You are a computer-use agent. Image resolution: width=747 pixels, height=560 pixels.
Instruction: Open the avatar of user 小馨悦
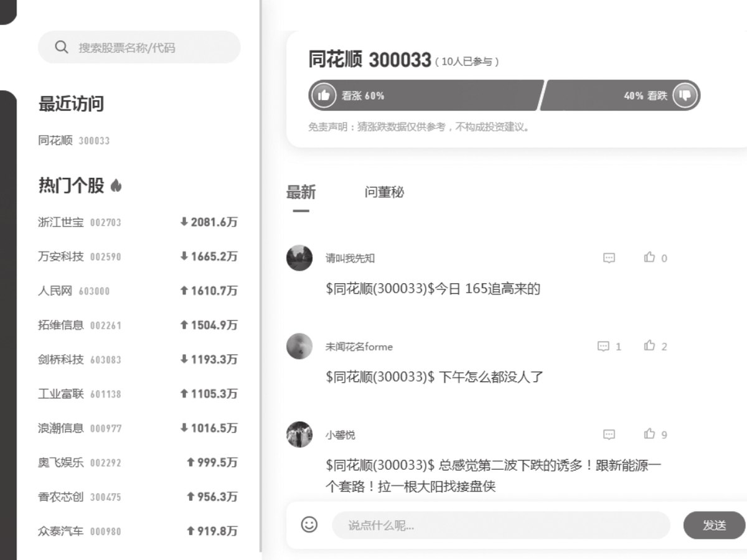click(299, 434)
